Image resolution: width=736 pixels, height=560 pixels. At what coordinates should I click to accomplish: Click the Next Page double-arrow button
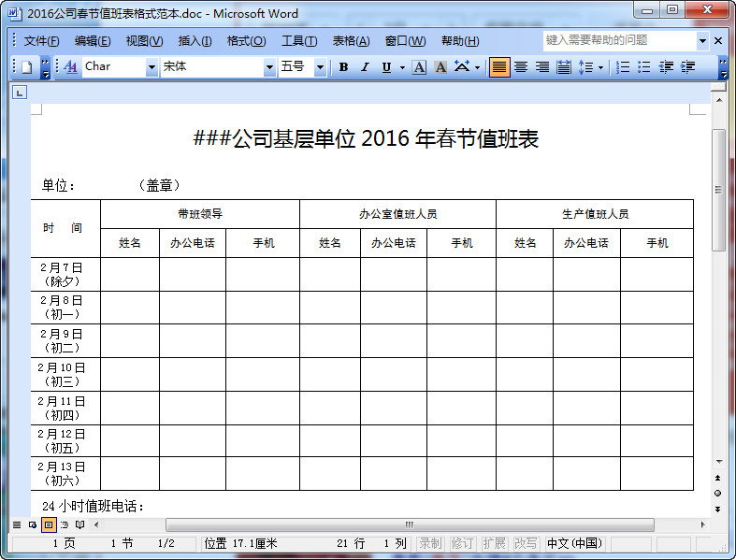pyautogui.click(x=717, y=510)
